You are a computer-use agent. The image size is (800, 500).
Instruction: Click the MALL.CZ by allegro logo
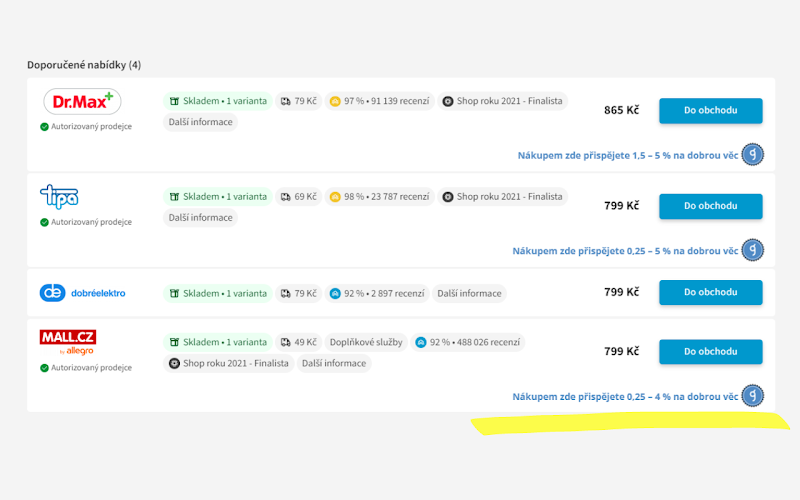68,342
